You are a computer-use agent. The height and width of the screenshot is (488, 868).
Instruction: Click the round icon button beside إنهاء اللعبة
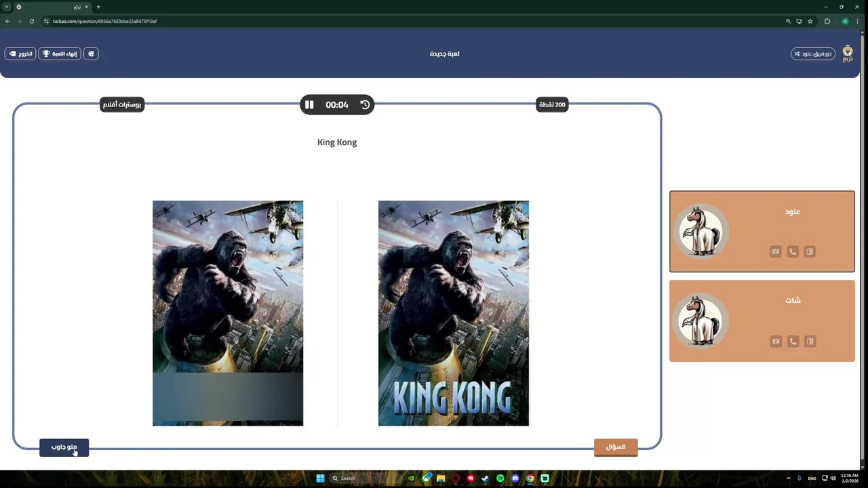92,54
